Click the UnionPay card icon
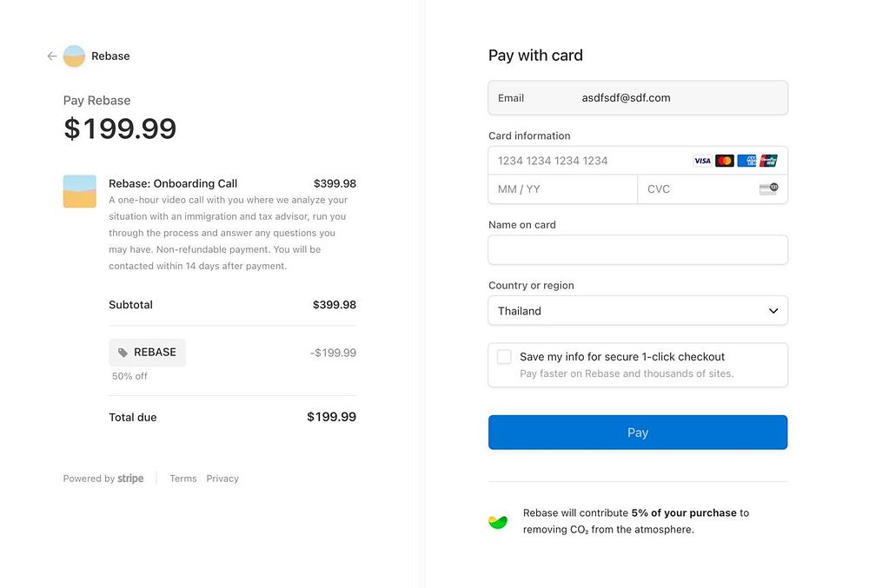 click(x=768, y=161)
